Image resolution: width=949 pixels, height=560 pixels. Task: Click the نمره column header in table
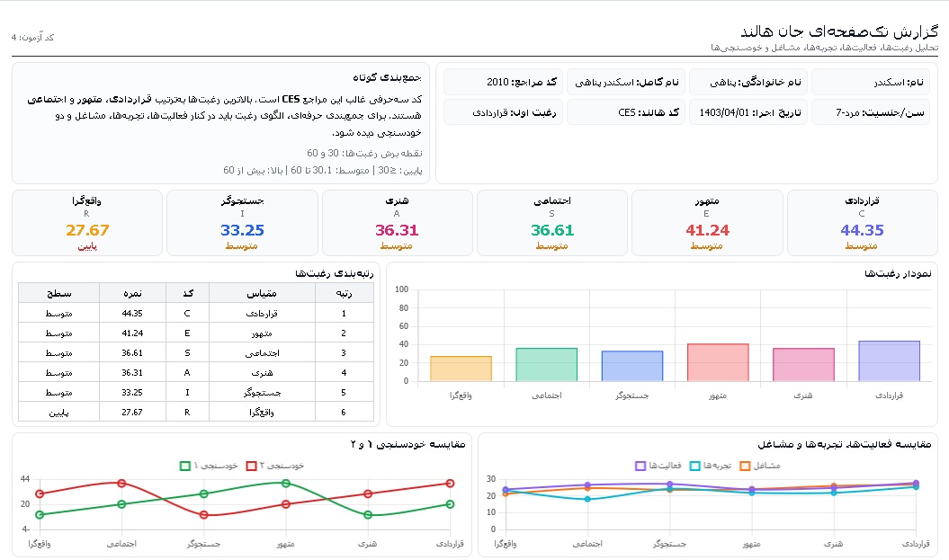point(132,293)
